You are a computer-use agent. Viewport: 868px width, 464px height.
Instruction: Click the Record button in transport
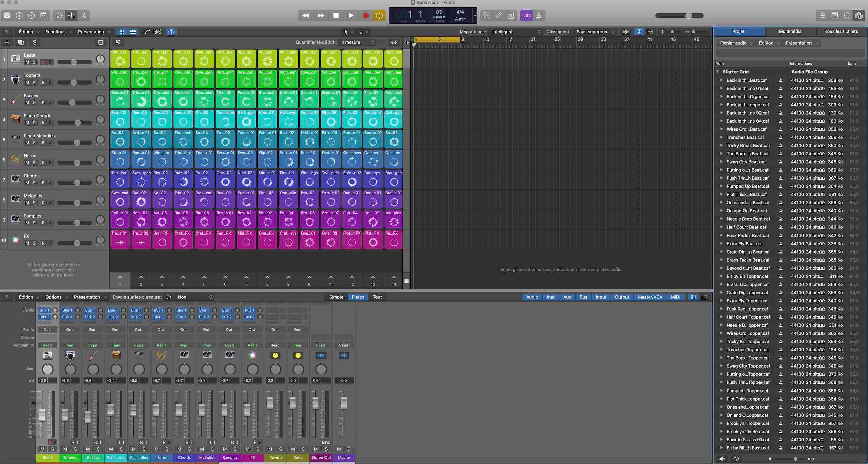(x=365, y=15)
